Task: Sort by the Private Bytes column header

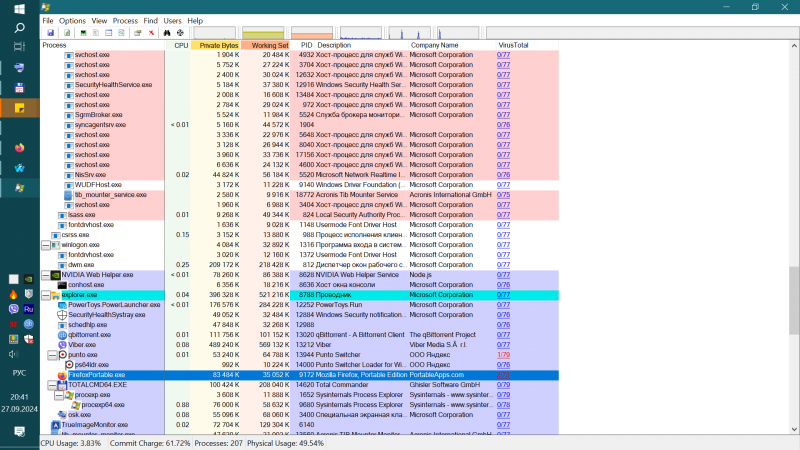Action: (216, 45)
